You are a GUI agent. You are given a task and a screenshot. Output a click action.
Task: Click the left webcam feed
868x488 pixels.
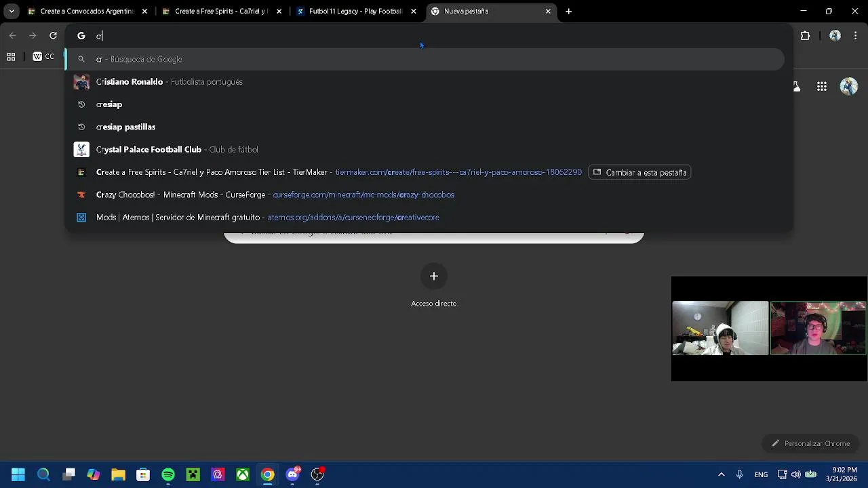(x=720, y=328)
